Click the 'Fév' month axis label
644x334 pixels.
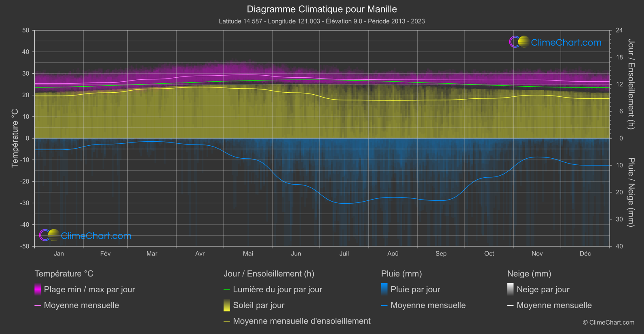point(106,253)
